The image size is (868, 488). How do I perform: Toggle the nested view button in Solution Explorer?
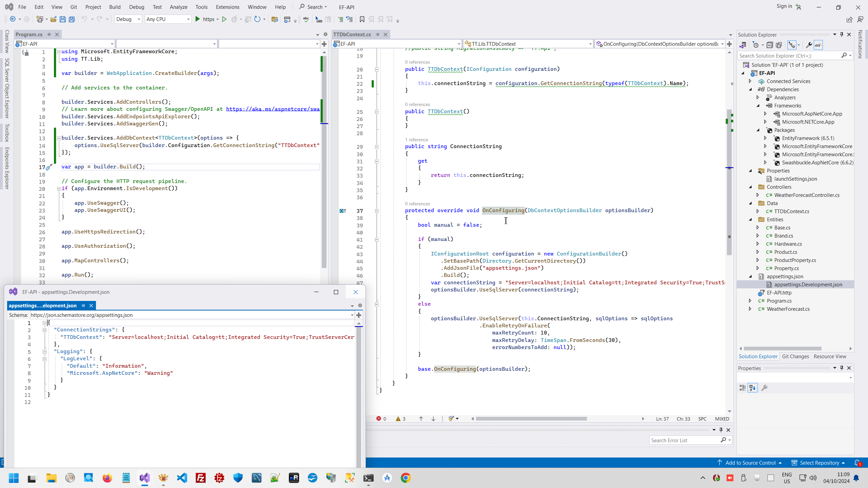coord(792,45)
